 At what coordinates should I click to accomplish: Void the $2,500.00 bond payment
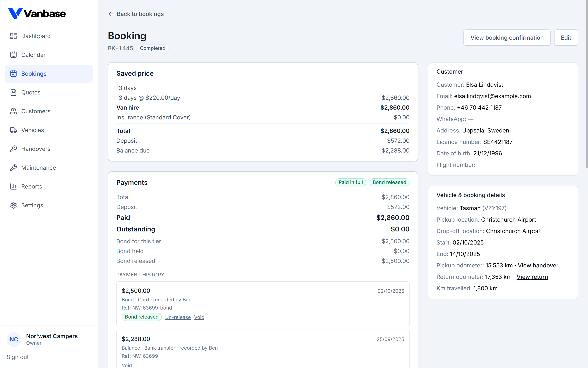199,317
